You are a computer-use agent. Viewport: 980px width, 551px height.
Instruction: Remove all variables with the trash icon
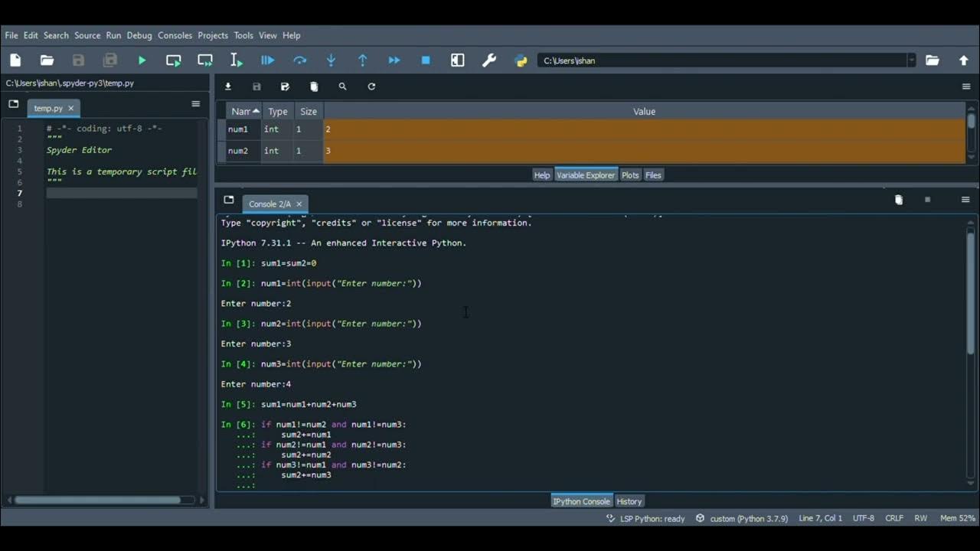314,86
